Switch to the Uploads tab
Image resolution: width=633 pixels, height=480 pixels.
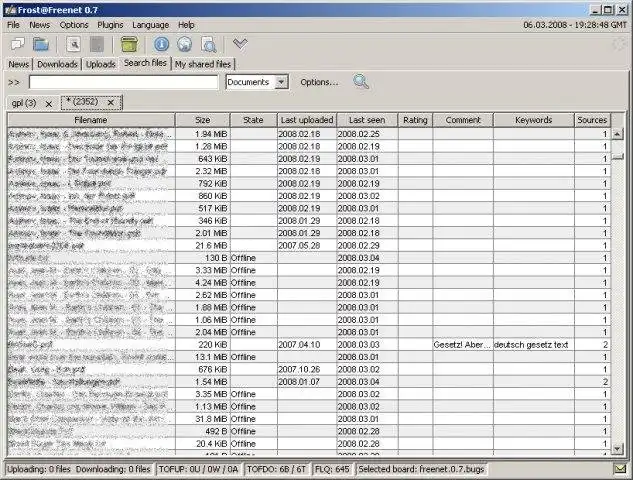101,64
